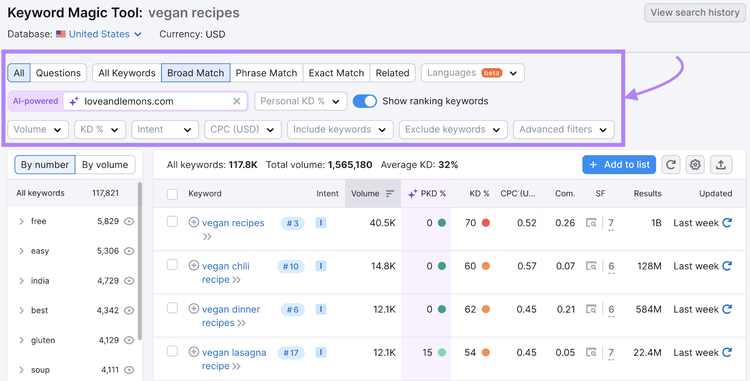Expand the free keyword group
Screen dimensions: 750x381
click(x=21, y=221)
